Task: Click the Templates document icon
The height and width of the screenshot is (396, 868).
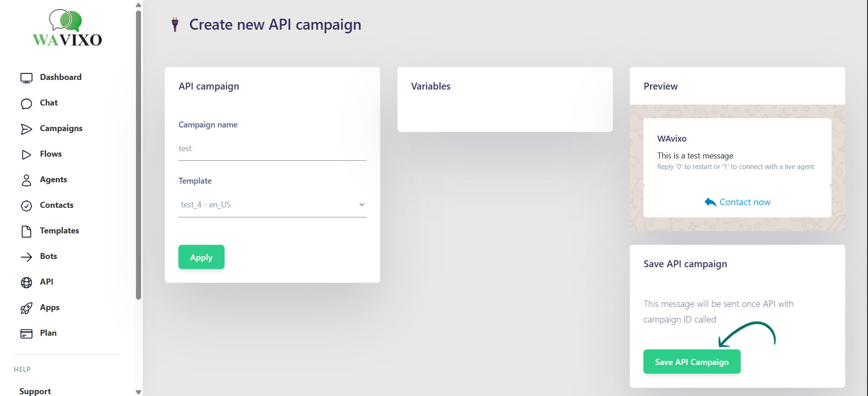Action: (x=26, y=232)
